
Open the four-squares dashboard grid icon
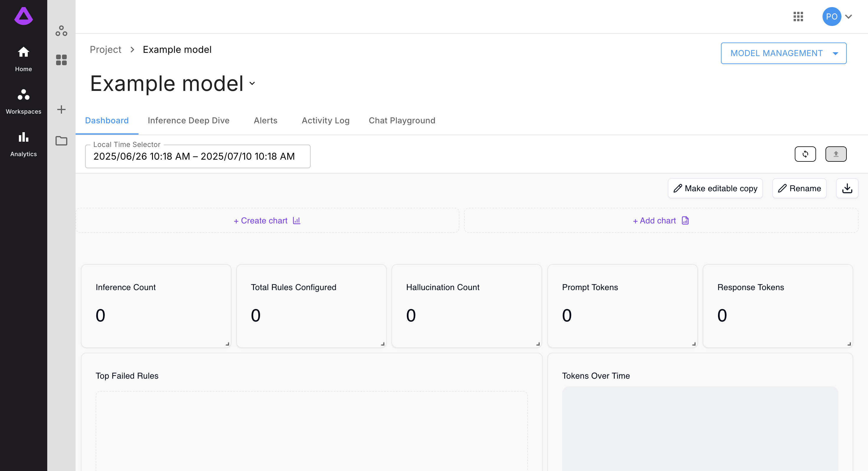tap(61, 60)
